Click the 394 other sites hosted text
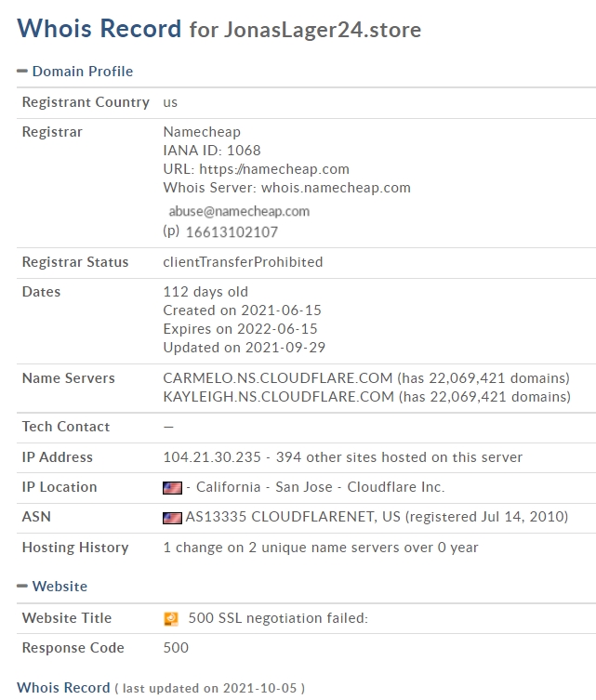596x700 pixels. click(x=399, y=457)
